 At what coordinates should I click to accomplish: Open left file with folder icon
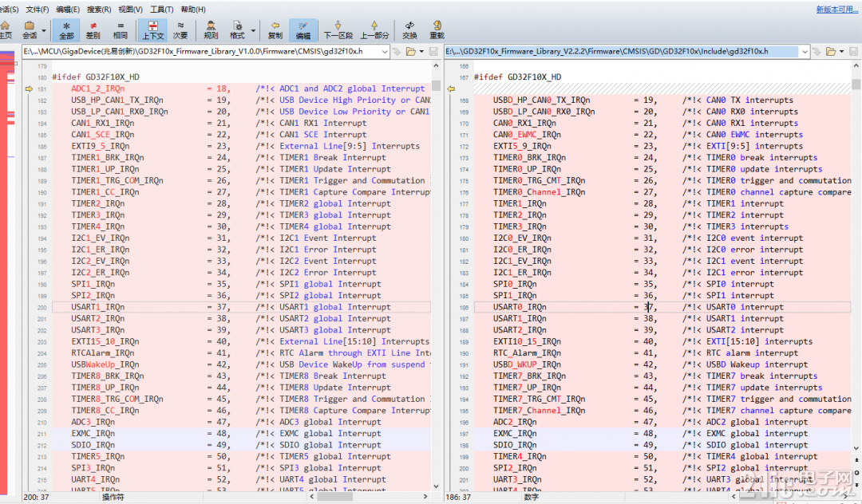(410, 52)
